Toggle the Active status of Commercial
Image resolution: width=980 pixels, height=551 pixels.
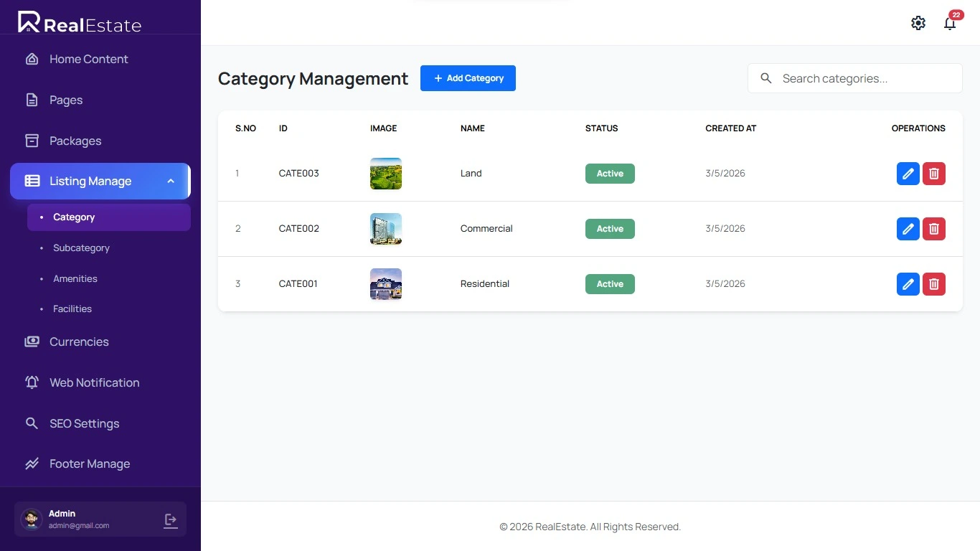(x=610, y=229)
